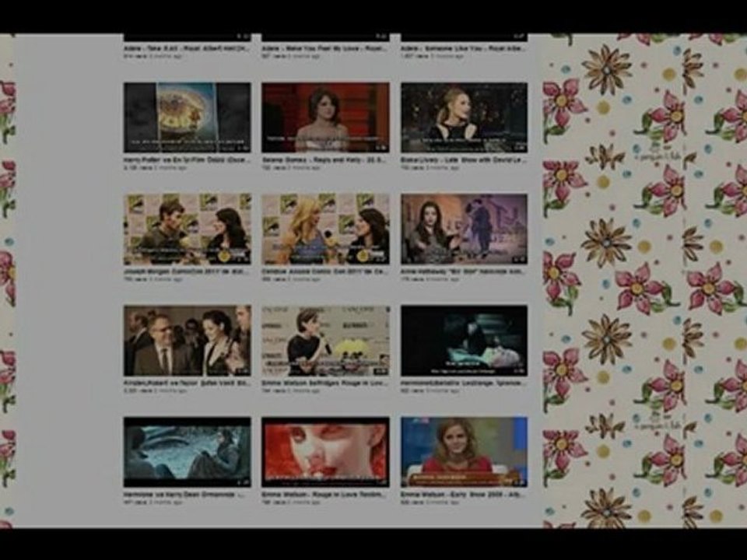Open the Blake Lively Late Show thumbnail
This screenshot has width=747, height=560.
[x=464, y=117]
